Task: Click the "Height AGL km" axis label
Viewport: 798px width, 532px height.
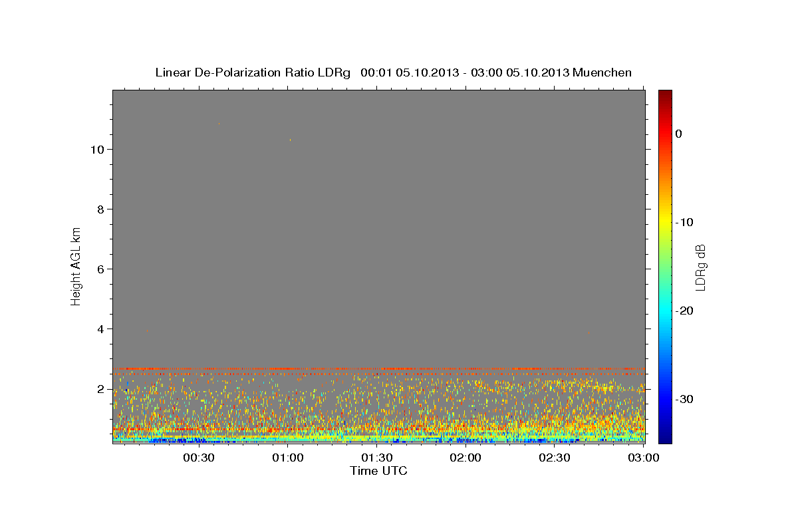Action: point(76,266)
